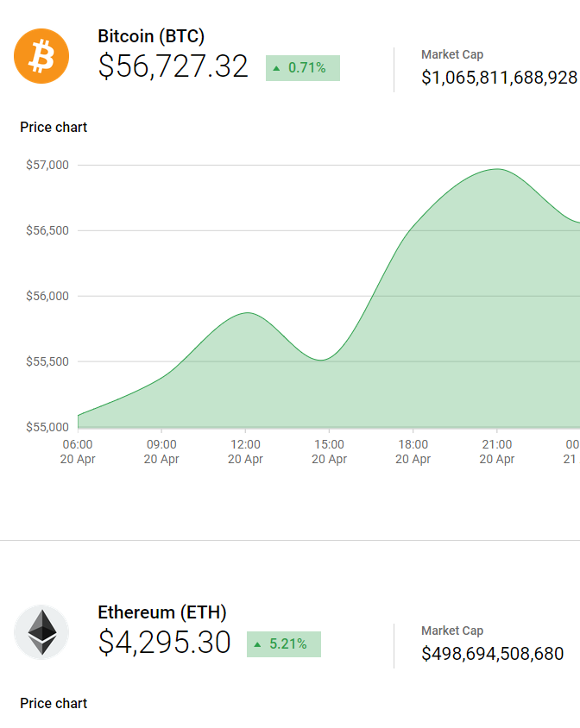Click the 21:00 20 Apr axis label
This screenshot has height=728, width=580.
point(497,452)
